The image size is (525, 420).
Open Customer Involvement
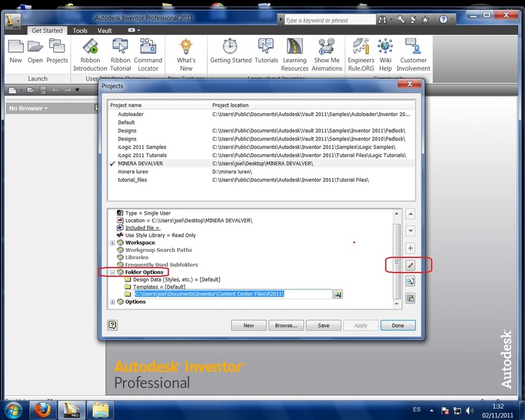point(413,55)
